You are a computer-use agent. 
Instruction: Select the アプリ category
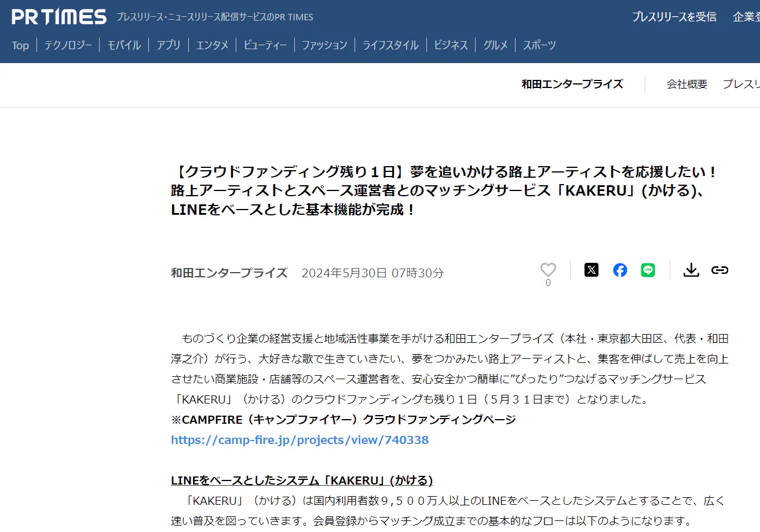(x=168, y=45)
